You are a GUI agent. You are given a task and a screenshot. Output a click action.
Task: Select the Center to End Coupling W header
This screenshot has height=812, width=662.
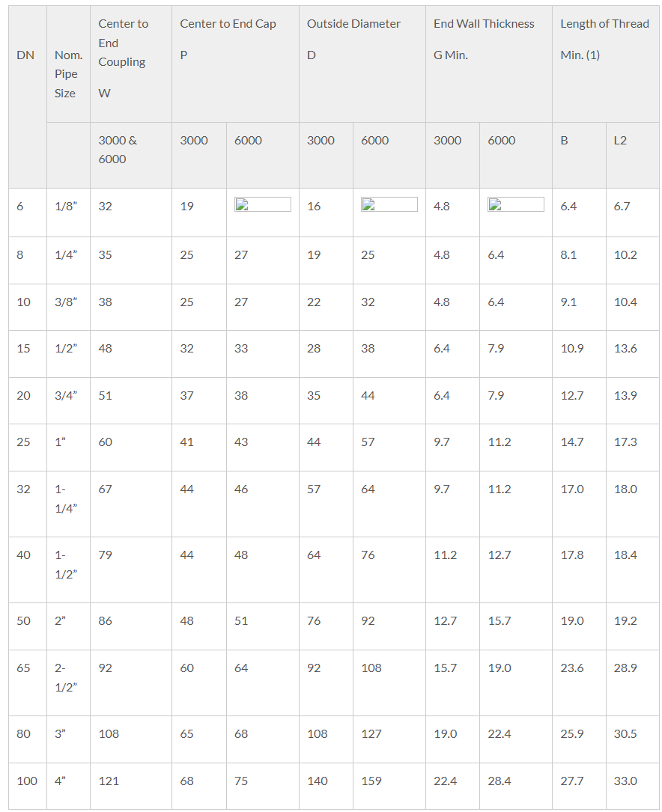131,64
